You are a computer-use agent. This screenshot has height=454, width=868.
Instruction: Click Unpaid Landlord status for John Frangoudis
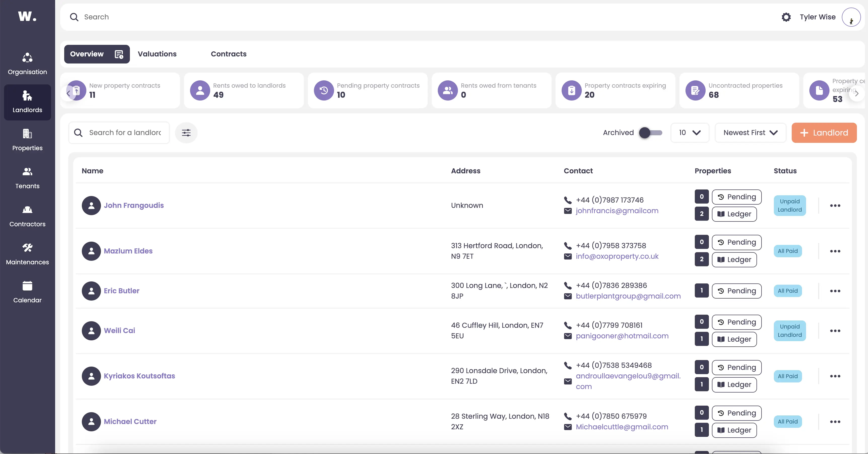(789, 205)
